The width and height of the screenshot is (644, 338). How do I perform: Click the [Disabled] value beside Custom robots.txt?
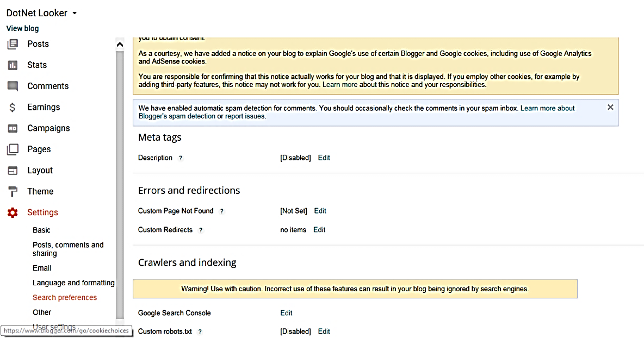pos(295,331)
